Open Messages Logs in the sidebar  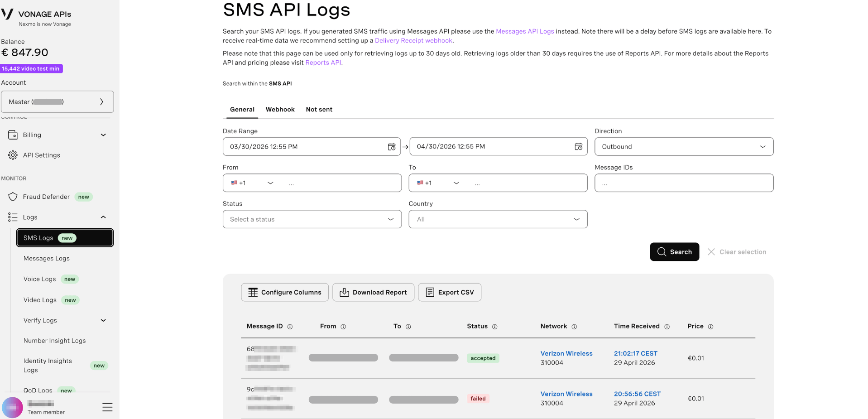pyautogui.click(x=47, y=259)
